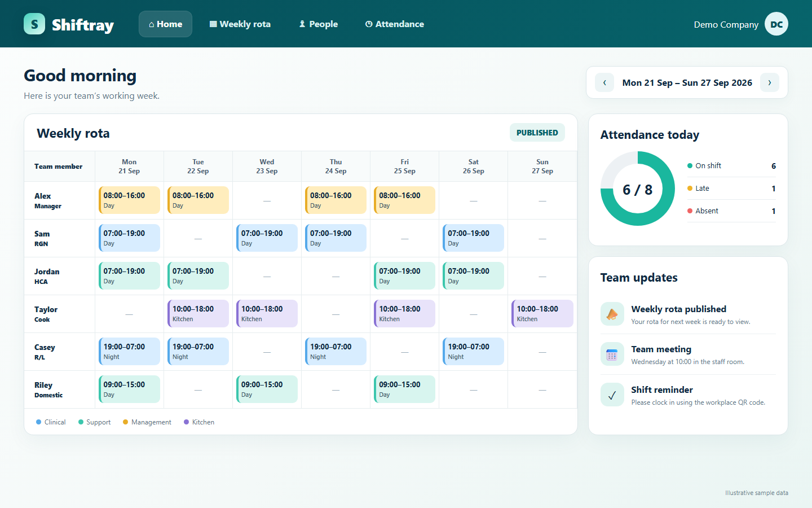The height and width of the screenshot is (508, 812).
Task: Click the orange Management legend dot
Action: [125, 422]
